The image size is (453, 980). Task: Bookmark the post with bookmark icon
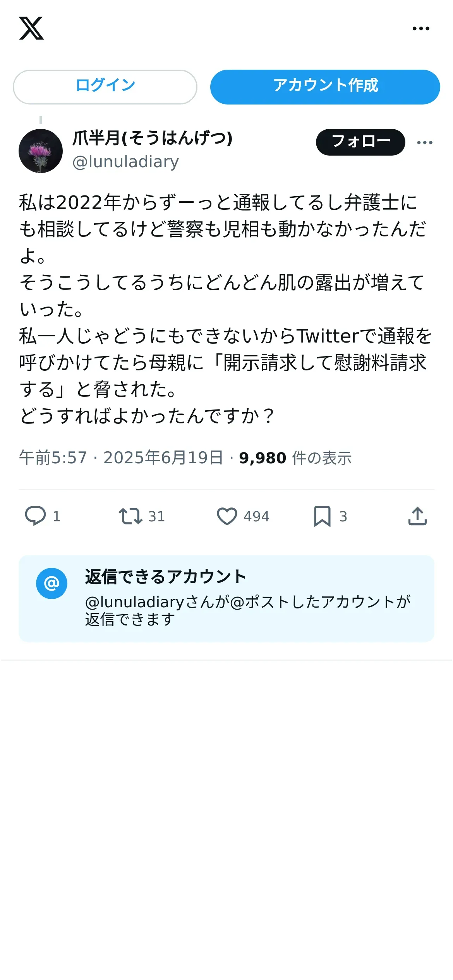(x=322, y=516)
